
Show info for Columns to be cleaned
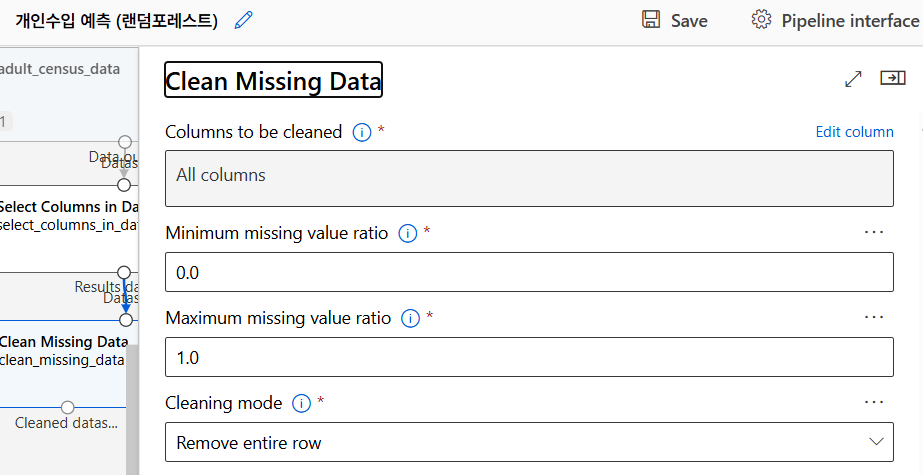click(x=362, y=132)
